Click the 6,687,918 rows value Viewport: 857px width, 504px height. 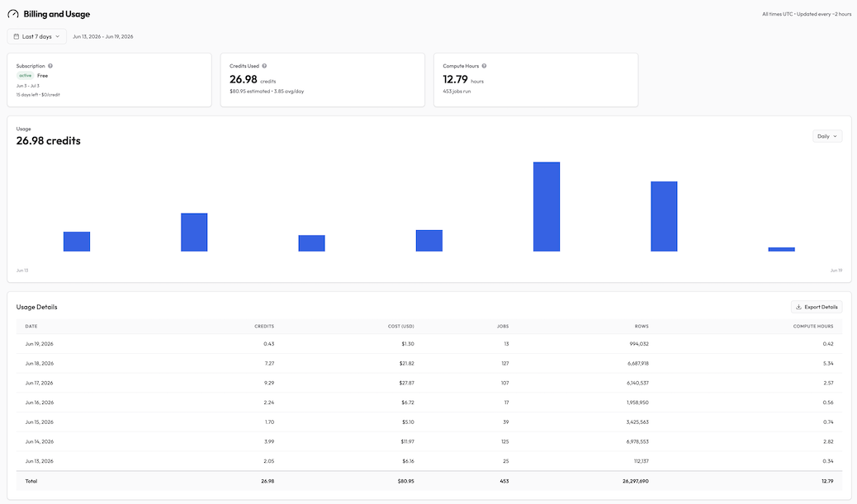tap(638, 364)
